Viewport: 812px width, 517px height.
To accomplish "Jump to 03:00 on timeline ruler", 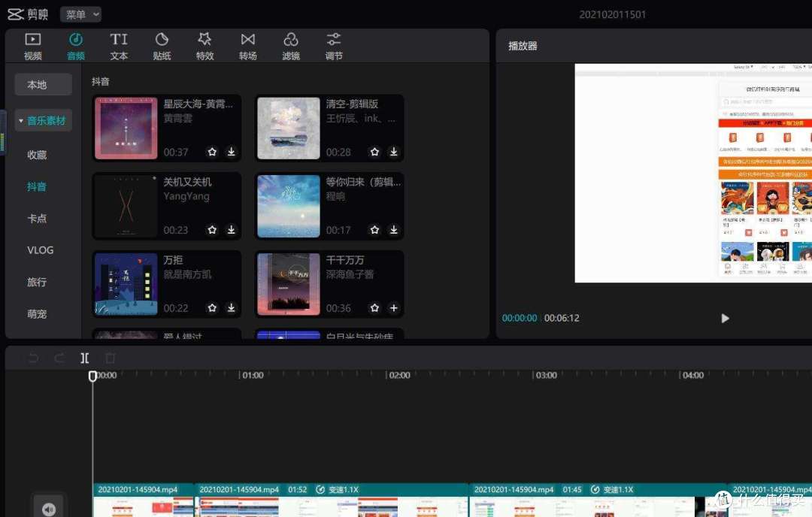I will (547, 375).
